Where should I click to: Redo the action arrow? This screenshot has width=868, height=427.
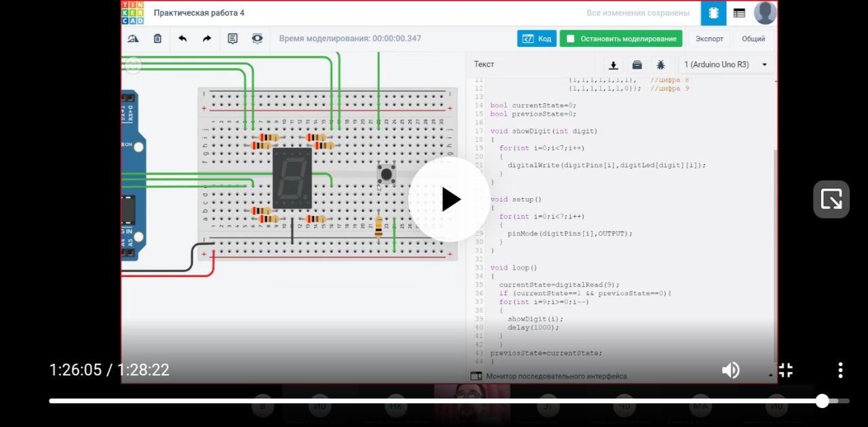tap(207, 39)
